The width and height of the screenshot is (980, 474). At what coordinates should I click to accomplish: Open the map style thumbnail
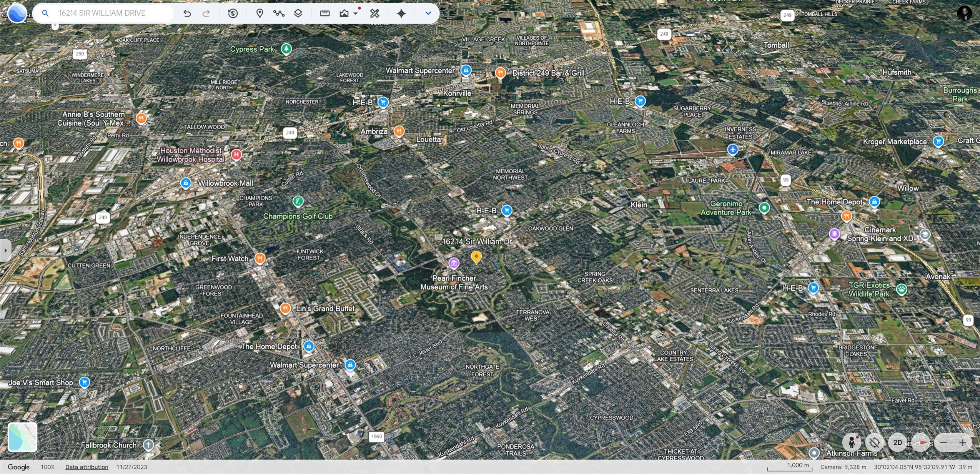(x=23, y=437)
